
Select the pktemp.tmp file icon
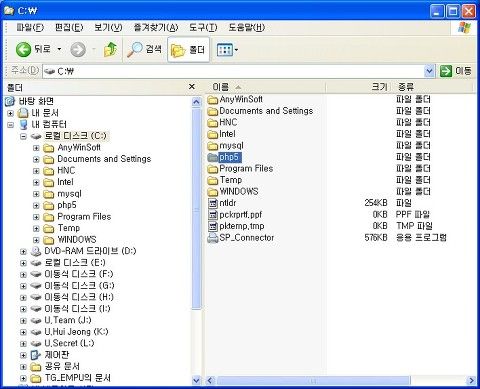point(212,226)
